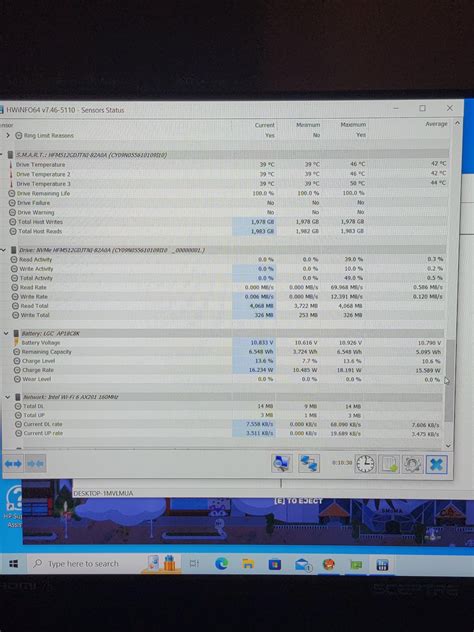
Task: Click the Average column header
Action: point(436,124)
